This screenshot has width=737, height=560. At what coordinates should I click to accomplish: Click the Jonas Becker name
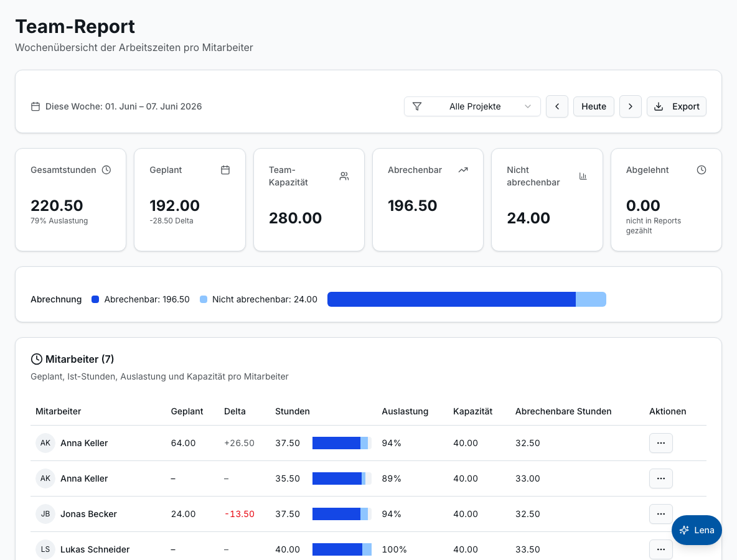point(89,514)
